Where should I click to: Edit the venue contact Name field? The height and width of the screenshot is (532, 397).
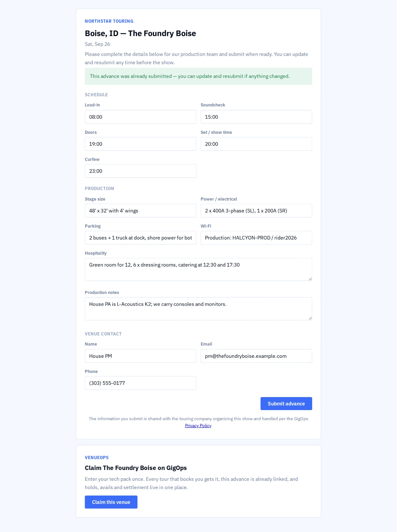pyautogui.click(x=140, y=356)
